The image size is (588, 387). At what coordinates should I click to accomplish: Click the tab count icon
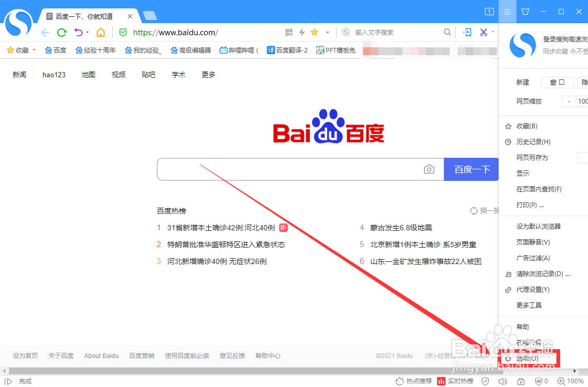pos(489,12)
